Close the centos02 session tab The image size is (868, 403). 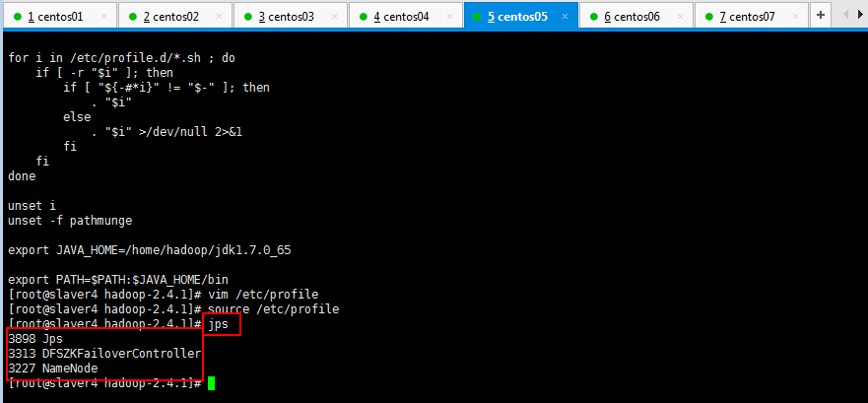click(x=220, y=17)
